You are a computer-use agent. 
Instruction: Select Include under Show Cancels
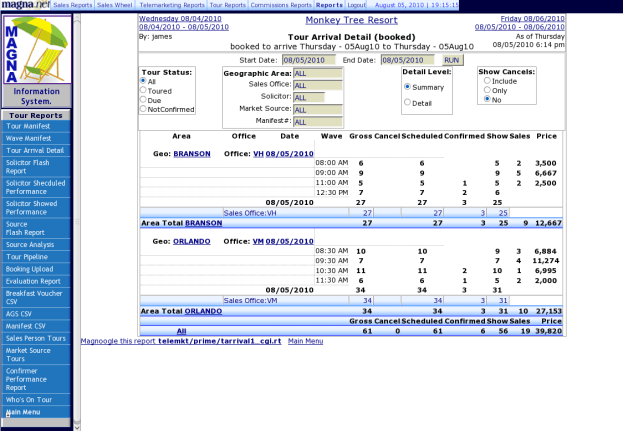[x=487, y=81]
